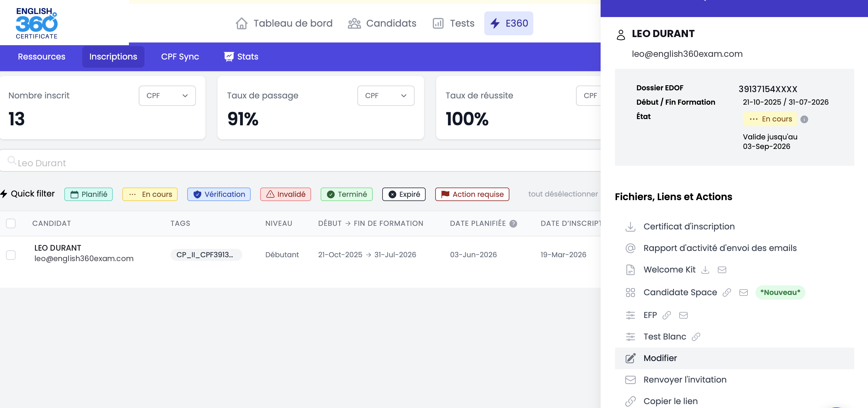Toggle the Terminé quick filter
The width and height of the screenshot is (868, 408).
tap(347, 194)
